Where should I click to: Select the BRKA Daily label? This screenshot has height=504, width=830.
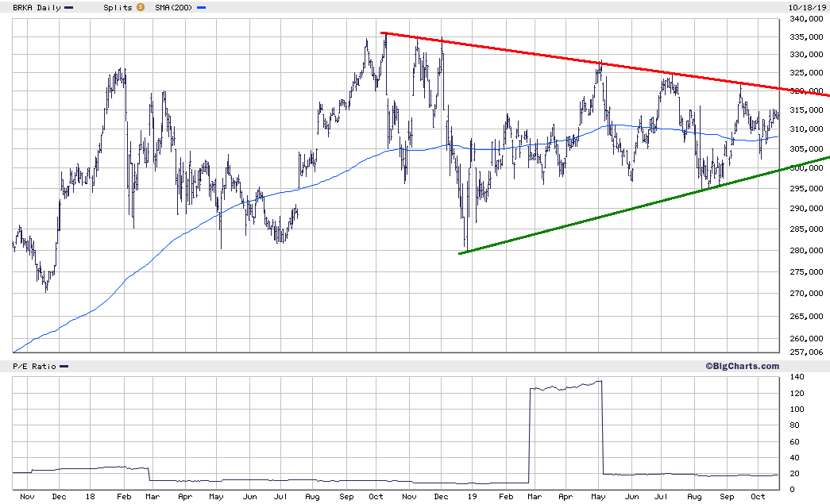[37, 8]
